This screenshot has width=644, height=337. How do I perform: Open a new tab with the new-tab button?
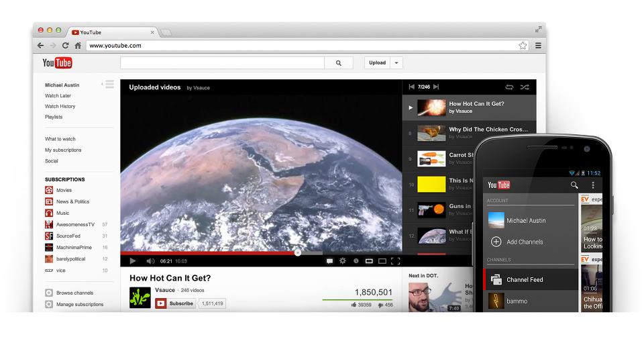166,32
